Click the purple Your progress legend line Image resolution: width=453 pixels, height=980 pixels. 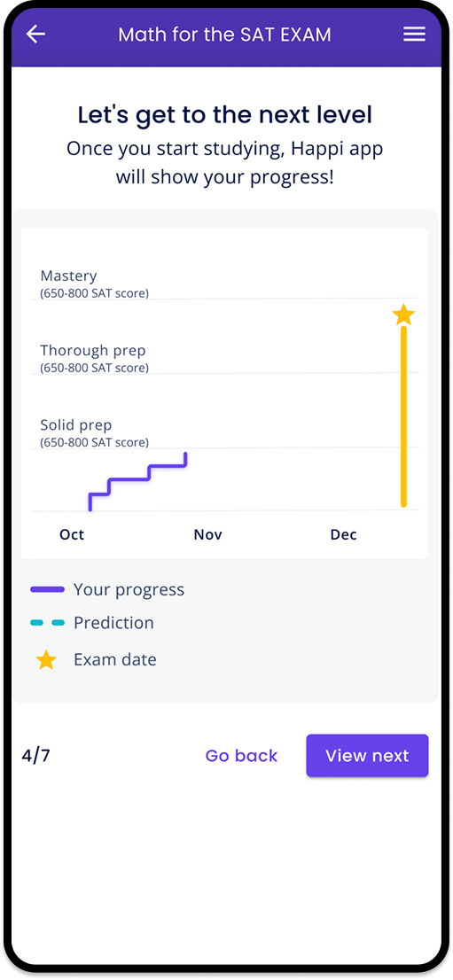tap(48, 589)
